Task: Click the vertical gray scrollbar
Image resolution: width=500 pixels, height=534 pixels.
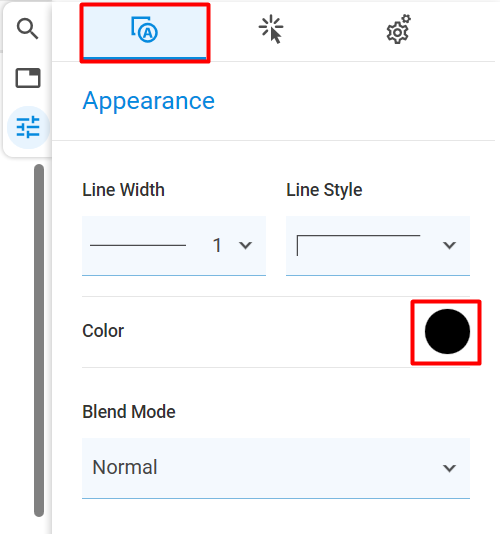Action: pyautogui.click(x=39, y=340)
